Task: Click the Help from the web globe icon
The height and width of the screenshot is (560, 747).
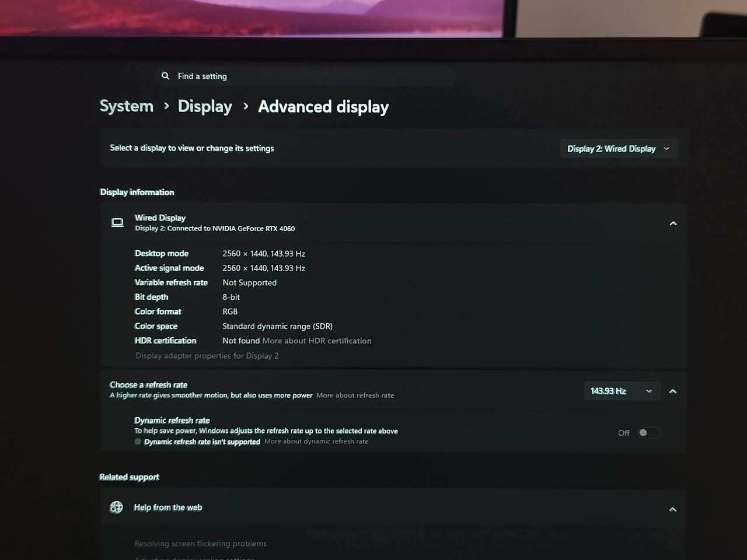Action: click(116, 507)
